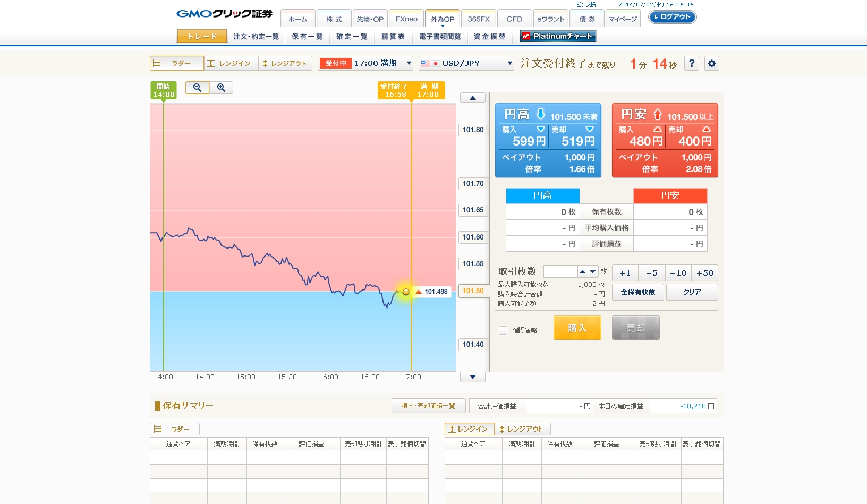This screenshot has height=504, width=867.
Task: Increase trade quantity with up arrow
Action: pos(583,271)
